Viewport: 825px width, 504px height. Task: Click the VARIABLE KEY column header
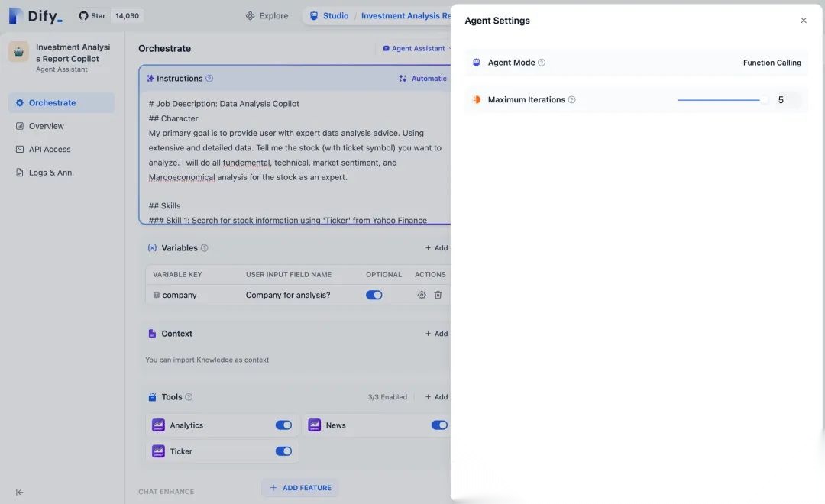pos(177,275)
